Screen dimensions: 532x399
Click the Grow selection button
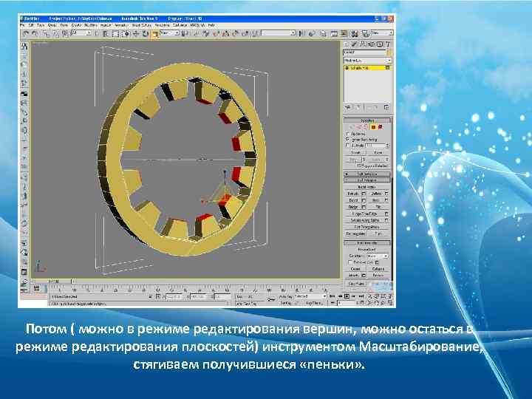(x=378, y=153)
